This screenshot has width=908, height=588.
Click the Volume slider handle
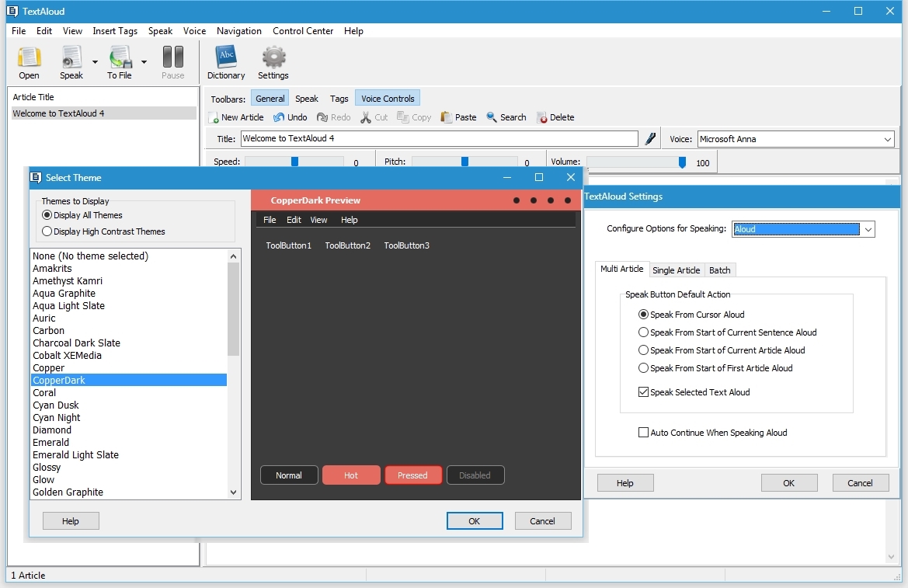tap(682, 162)
